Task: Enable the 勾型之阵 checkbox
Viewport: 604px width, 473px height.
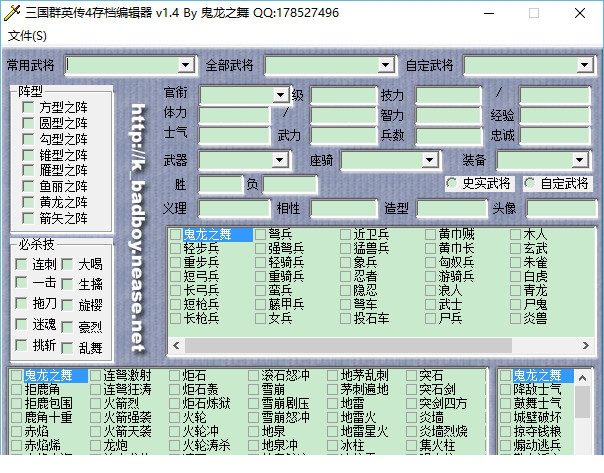Action: point(28,139)
